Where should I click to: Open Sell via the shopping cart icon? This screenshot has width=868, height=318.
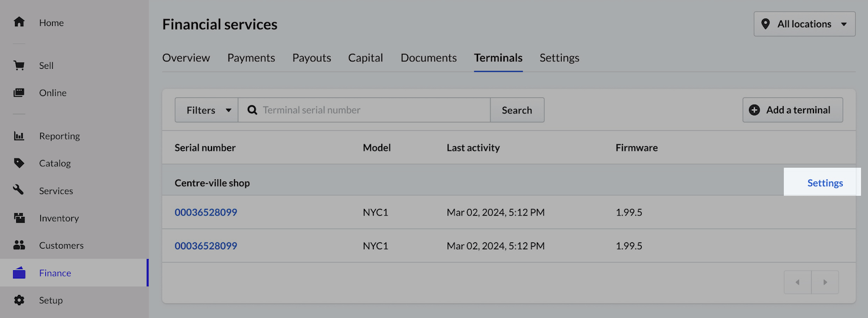(x=19, y=66)
